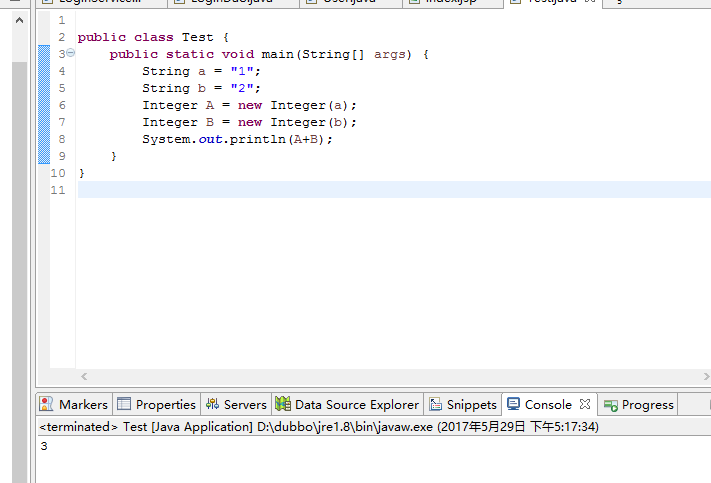Click the Markers view icon
Image resolution: width=711 pixels, height=483 pixels.
pyautogui.click(x=46, y=405)
